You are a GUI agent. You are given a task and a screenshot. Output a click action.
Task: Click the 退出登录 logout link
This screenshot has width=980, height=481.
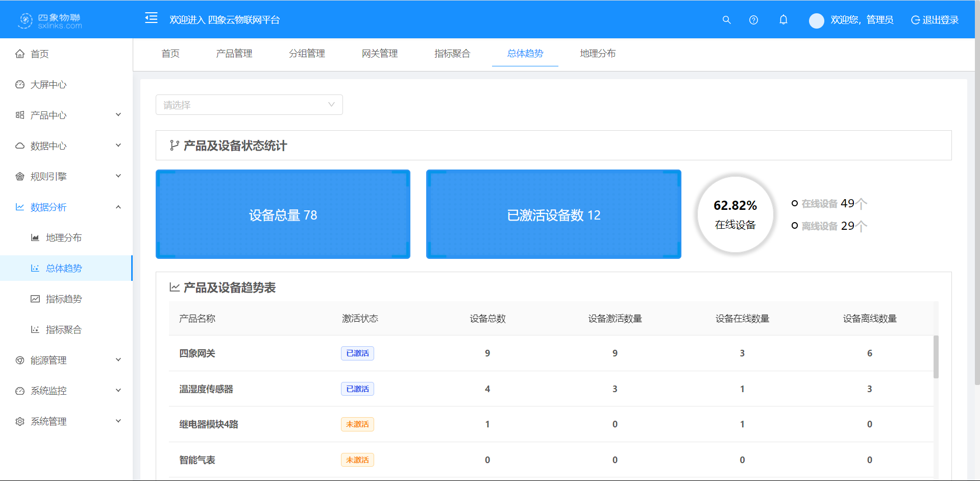pyautogui.click(x=940, y=20)
